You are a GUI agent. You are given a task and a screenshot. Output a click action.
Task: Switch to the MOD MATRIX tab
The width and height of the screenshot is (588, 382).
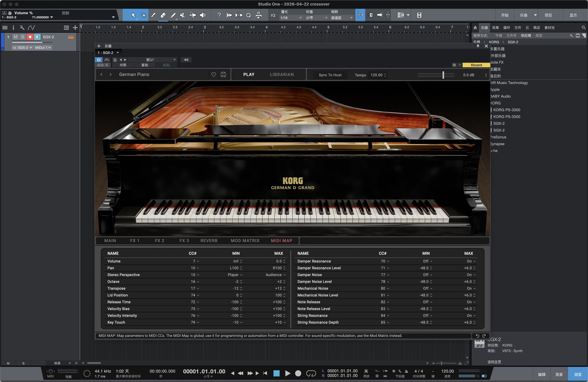[x=245, y=241]
